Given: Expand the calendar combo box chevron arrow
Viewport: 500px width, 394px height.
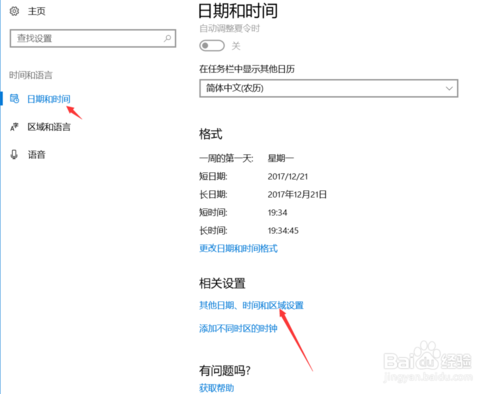Looking at the screenshot, I should point(449,88).
